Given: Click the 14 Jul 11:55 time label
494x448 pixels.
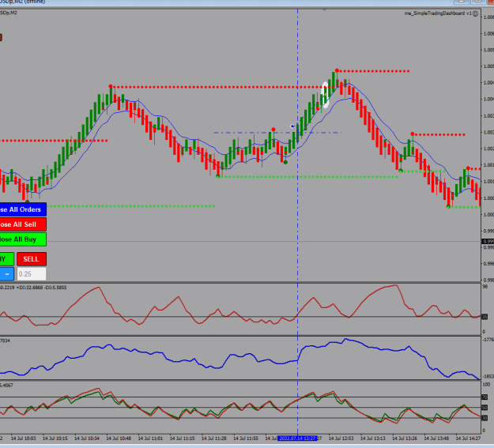Looking at the screenshot, I should (x=246, y=439).
